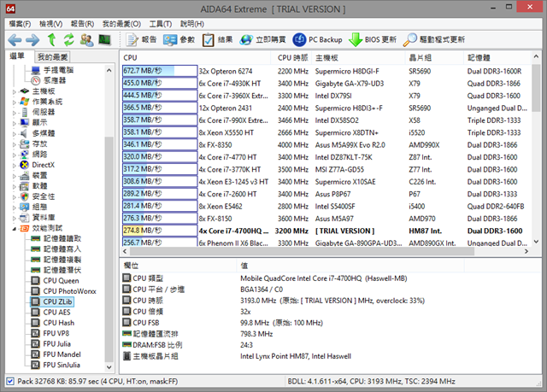Open the 檔案(F) menu
Viewport: 547px width, 392px height.
point(20,24)
